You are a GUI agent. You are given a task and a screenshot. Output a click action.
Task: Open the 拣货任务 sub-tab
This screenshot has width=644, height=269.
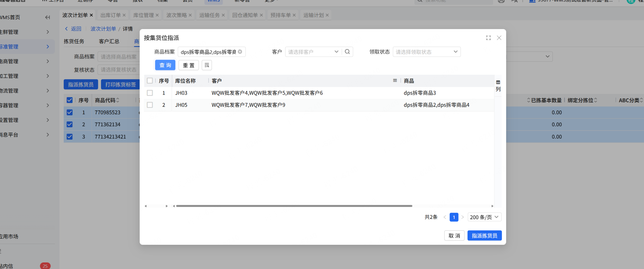[x=74, y=42]
